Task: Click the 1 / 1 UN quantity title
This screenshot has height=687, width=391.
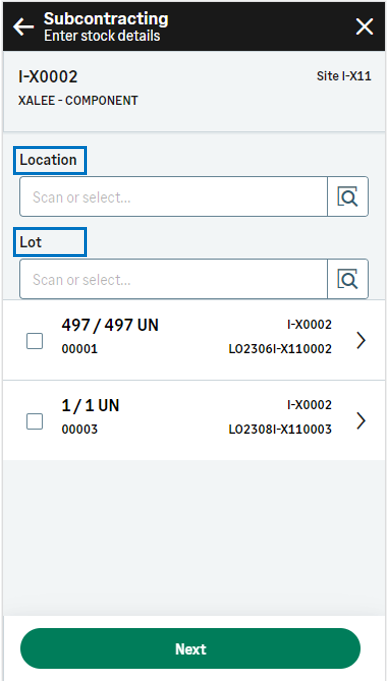Action: coord(90,405)
